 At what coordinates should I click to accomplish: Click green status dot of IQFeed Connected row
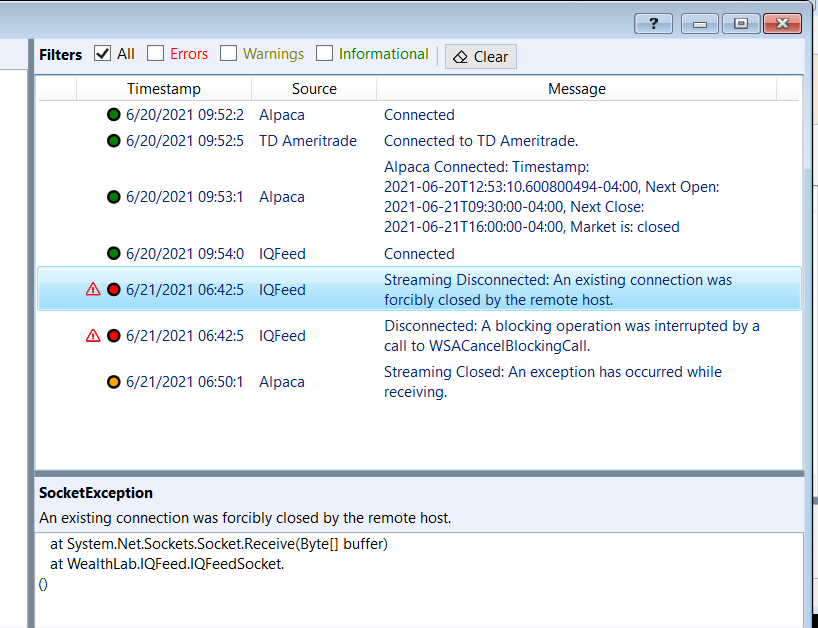pos(114,253)
